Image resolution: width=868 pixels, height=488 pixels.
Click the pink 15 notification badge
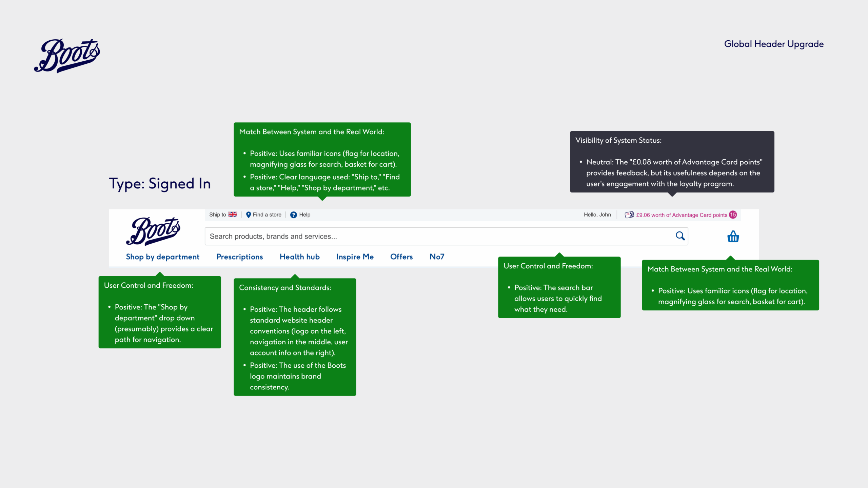733,215
